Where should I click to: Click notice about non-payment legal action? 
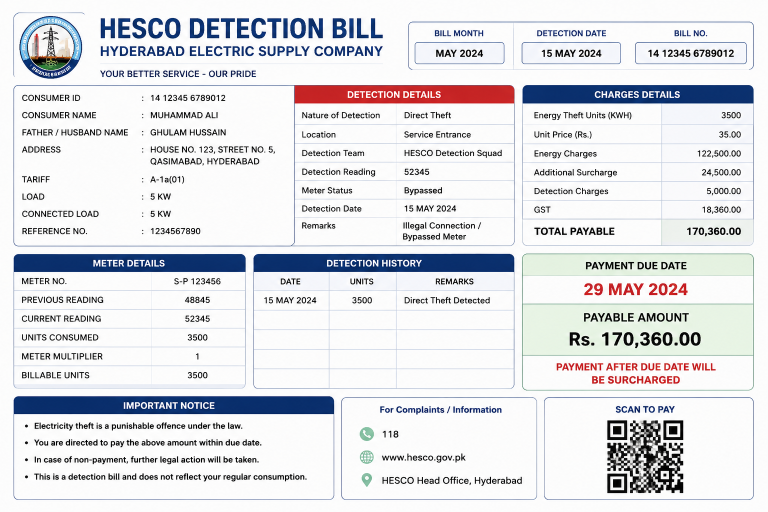pyautogui.click(x=146, y=460)
